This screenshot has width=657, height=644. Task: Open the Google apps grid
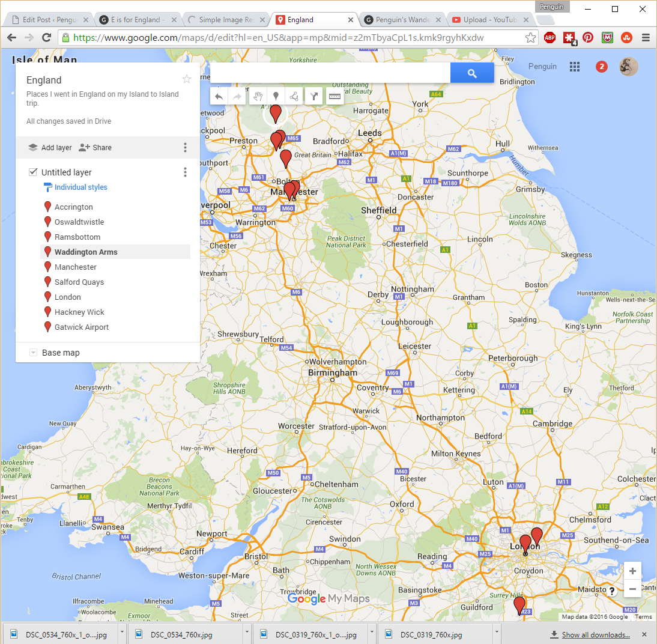(575, 67)
